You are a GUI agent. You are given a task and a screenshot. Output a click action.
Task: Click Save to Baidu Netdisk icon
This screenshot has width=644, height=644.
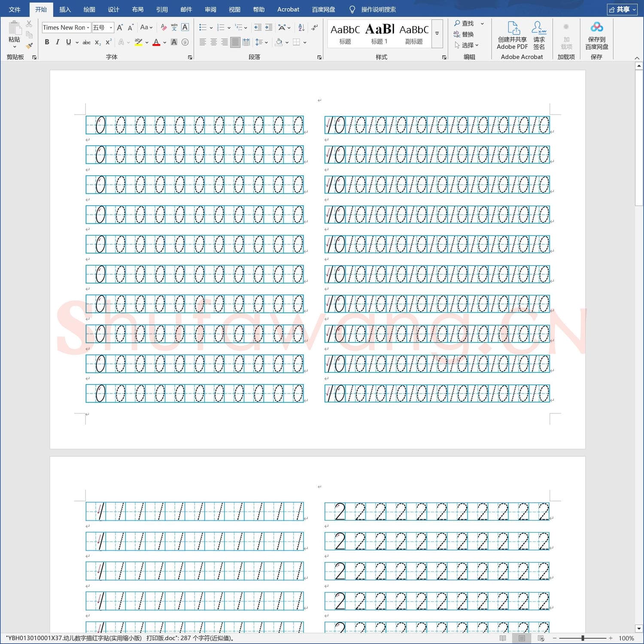coord(597,36)
